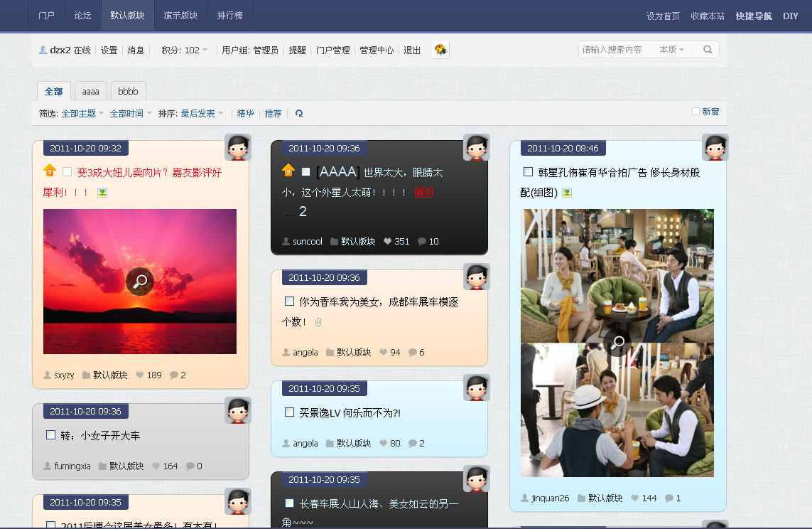812x529 pixels.
Task: Click the magnifier overlay on the sunset image
Action: [x=140, y=282]
